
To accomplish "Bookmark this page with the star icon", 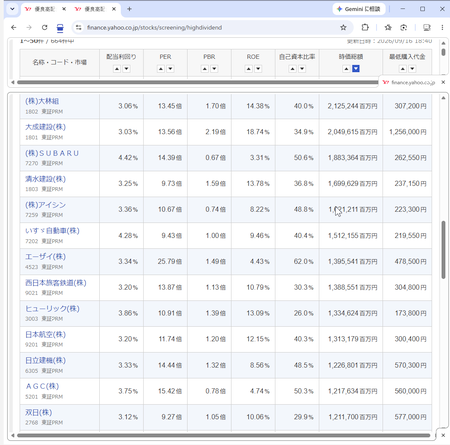I will click(343, 28).
